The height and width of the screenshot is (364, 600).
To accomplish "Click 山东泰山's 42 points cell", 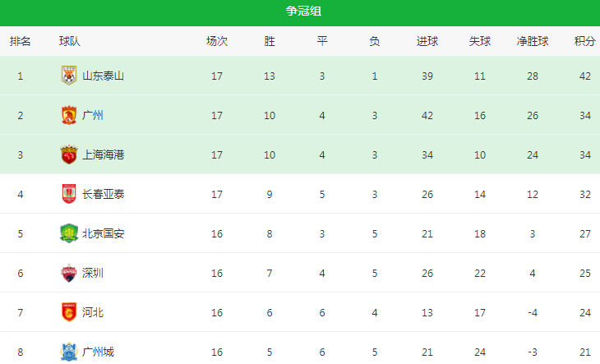I will pos(585,76).
